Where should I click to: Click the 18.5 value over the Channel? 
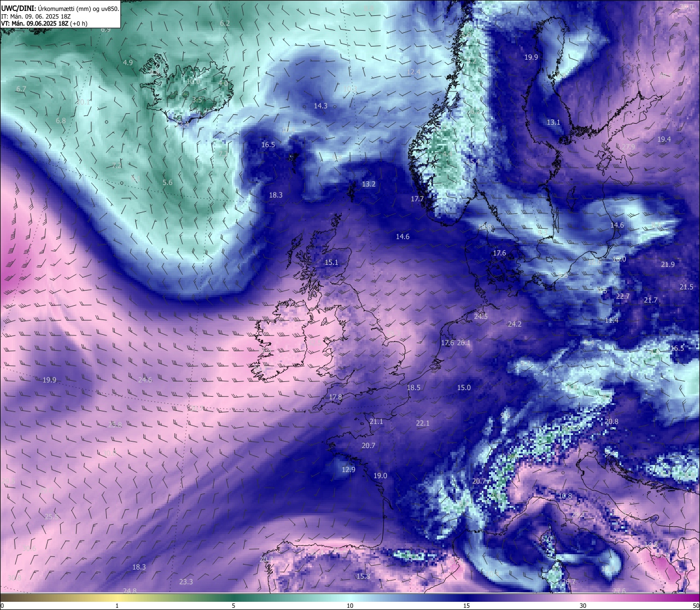(x=413, y=387)
